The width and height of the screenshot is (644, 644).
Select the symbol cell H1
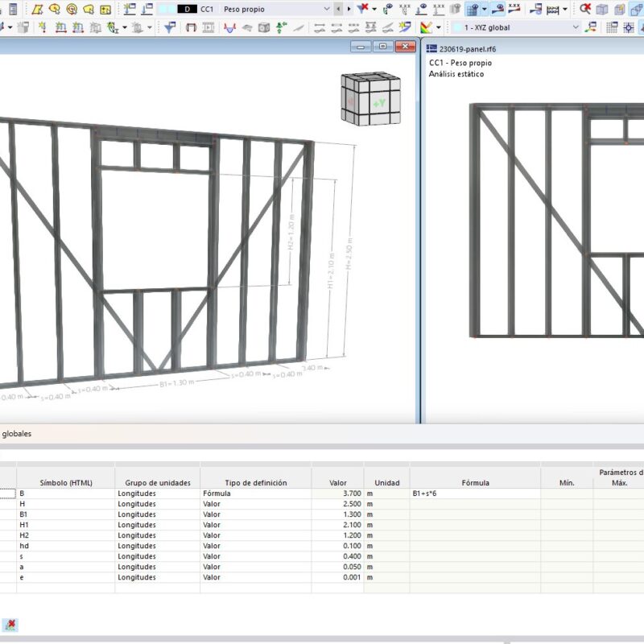(66, 525)
